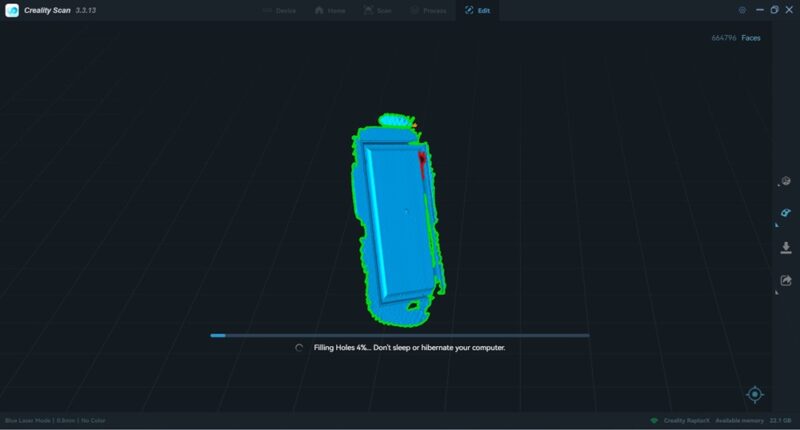The height and width of the screenshot is (430, 800).
Task: Open the Scan tab
Action: pyautogui.click(x=378, y=10)
